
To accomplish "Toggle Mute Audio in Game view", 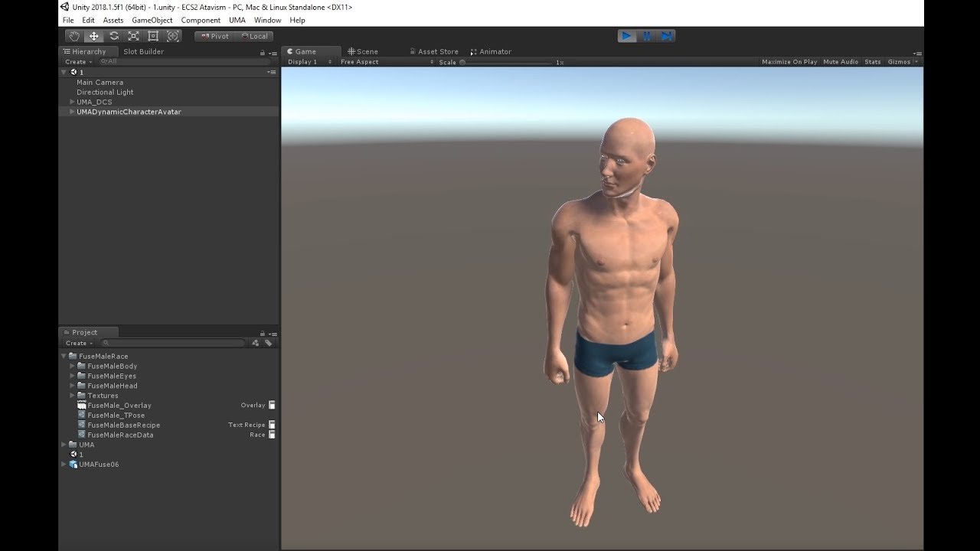I will 841,62.
